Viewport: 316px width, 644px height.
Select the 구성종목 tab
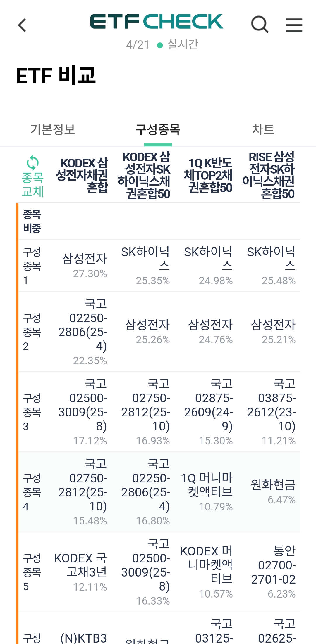click(x=158, y=129)
